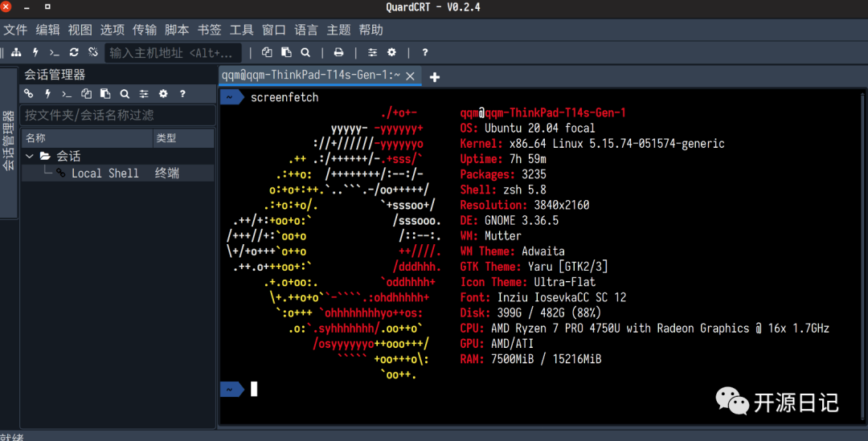Click the 会话管理器 panel title
Viewport: 868px width, 441px height.
pos(55,74)
